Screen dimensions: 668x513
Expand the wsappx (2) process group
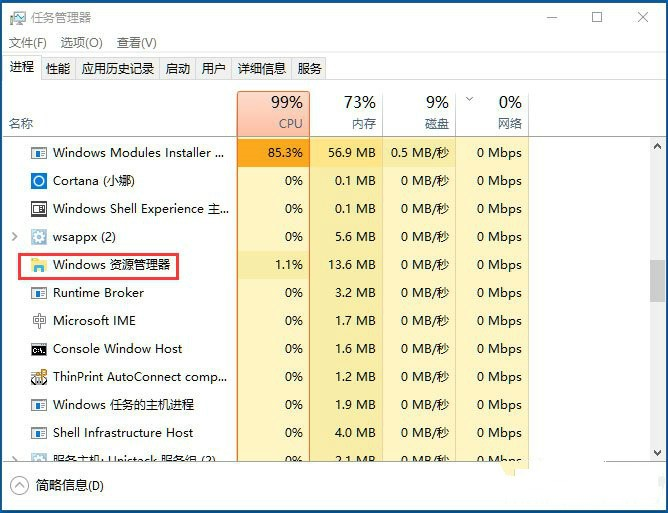pyautogui.click(x=13, y=237)
